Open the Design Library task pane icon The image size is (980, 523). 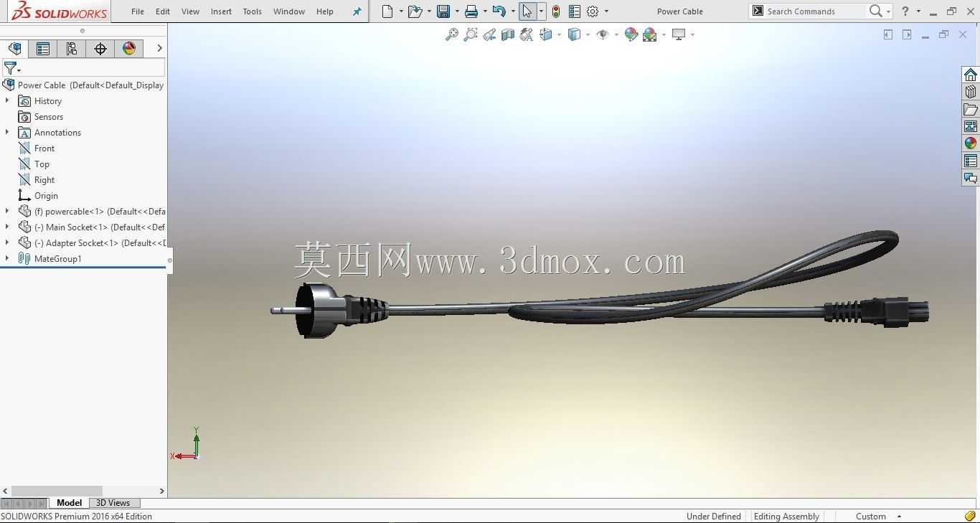(x=971, y=92)
